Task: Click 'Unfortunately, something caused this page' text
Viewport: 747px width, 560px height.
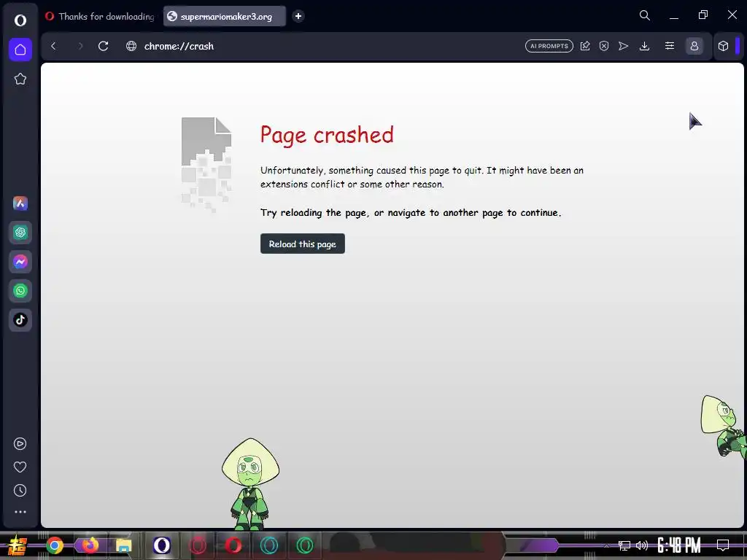Action: click(x=422, y=177)
